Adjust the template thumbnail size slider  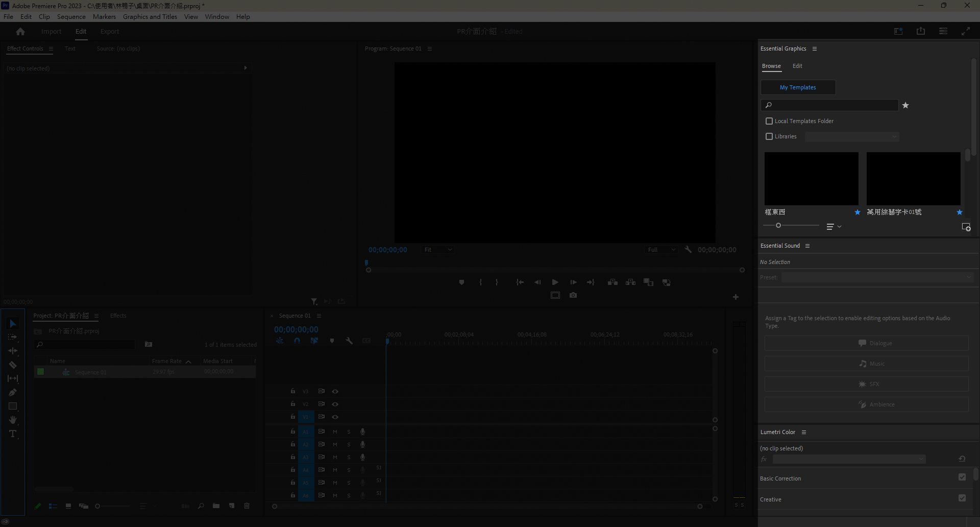(778, 225)
